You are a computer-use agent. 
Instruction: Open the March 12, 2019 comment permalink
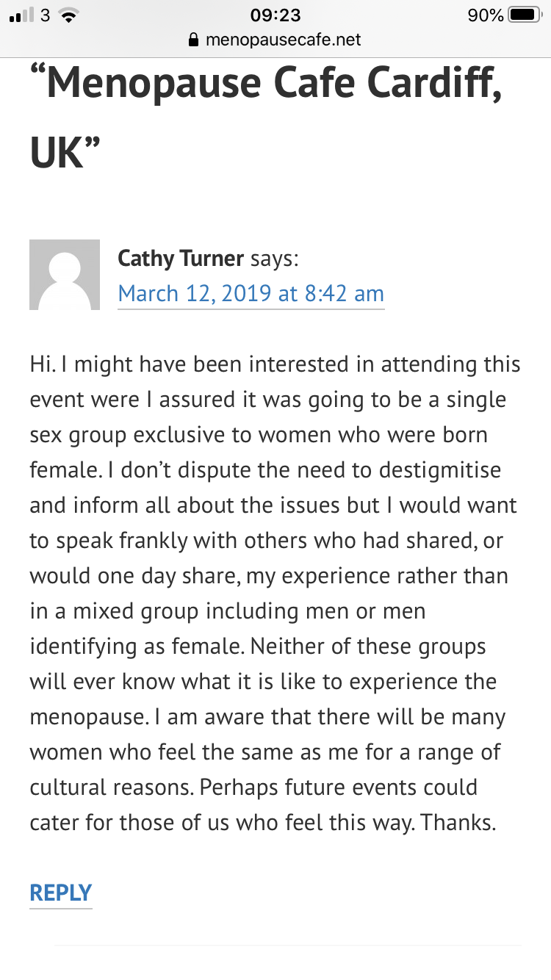[x=251, y=294]
